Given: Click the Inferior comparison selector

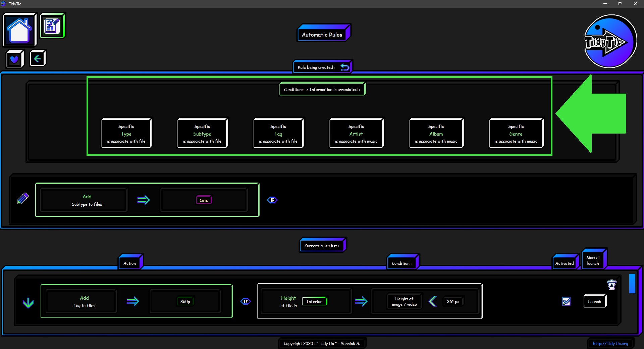Looking at the screenshot, I should coord(314,301).
